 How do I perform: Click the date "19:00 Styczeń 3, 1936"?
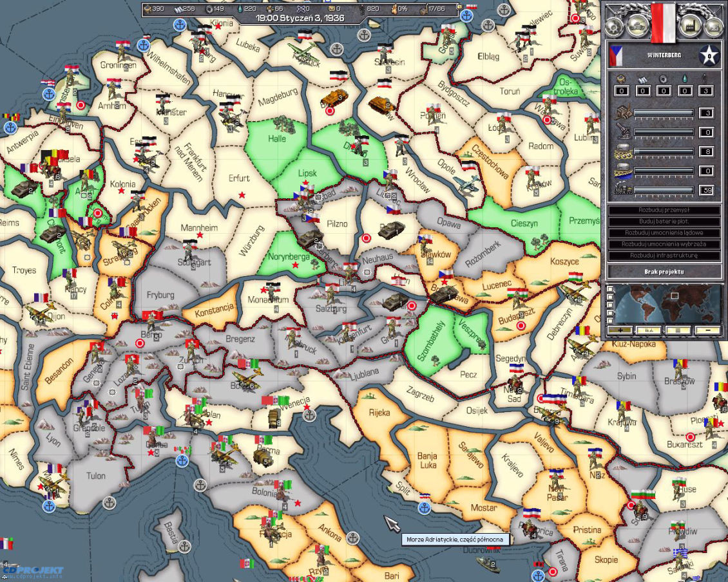[300, 19]
